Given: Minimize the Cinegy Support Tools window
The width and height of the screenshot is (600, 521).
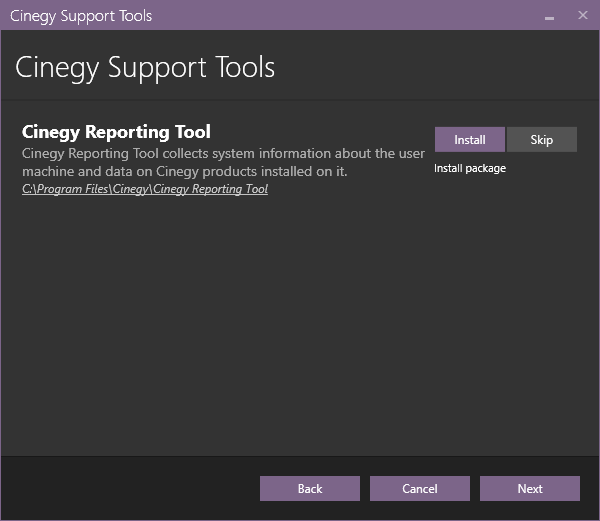Looking at the screenshot, I should pos(549,17).
